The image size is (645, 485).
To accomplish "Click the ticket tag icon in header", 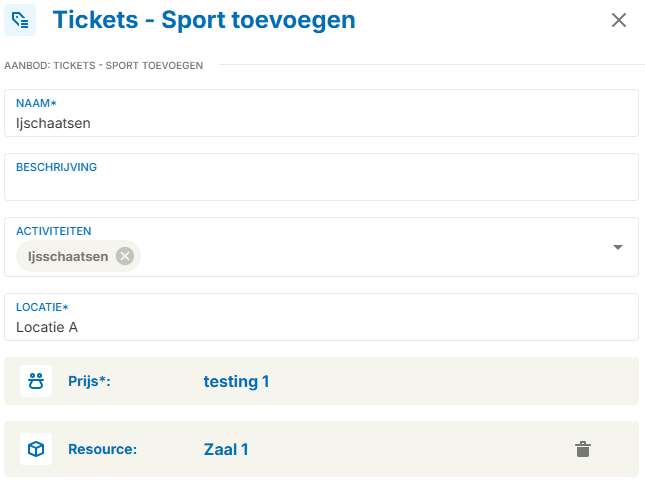I will 20,20.
